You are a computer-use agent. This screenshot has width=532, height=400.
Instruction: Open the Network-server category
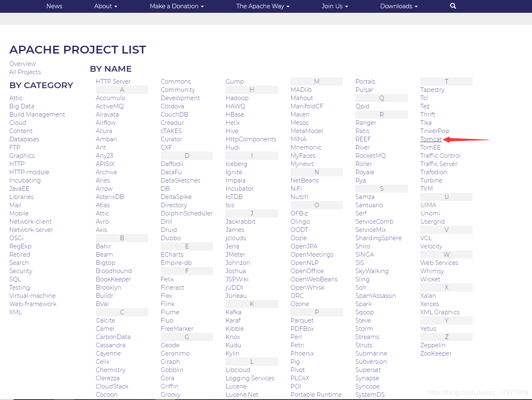pos(31,230)
